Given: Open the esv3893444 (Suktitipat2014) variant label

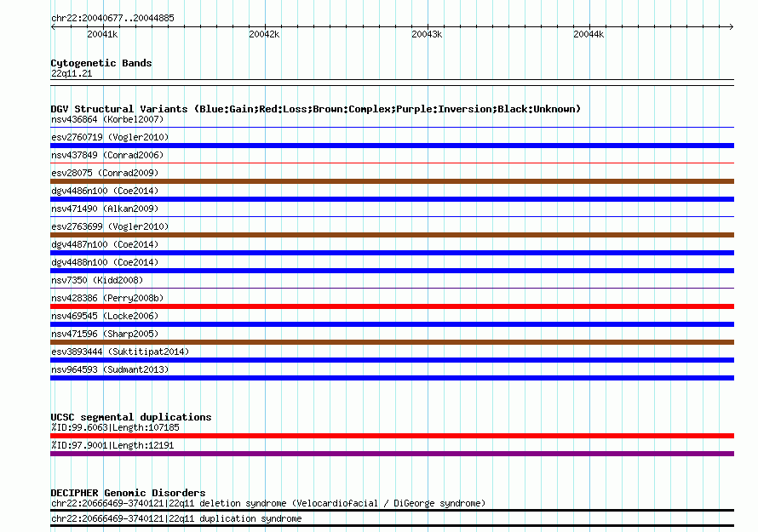Looking at the screenshot, I should pos(120,352).
